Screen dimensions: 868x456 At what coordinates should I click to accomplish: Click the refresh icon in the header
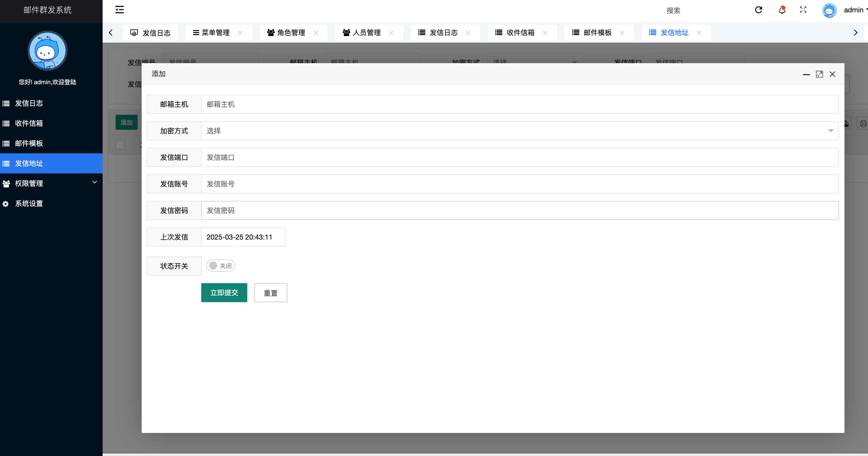pos(758,10)
